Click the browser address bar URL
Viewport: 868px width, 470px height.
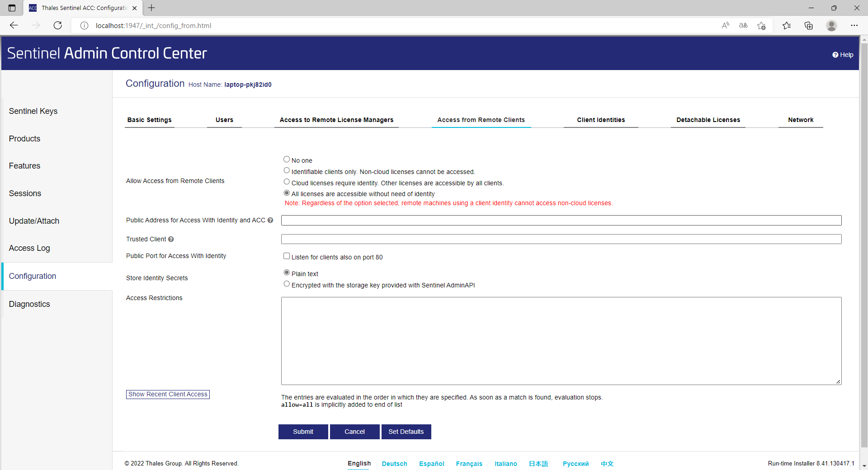pos(153,26)
